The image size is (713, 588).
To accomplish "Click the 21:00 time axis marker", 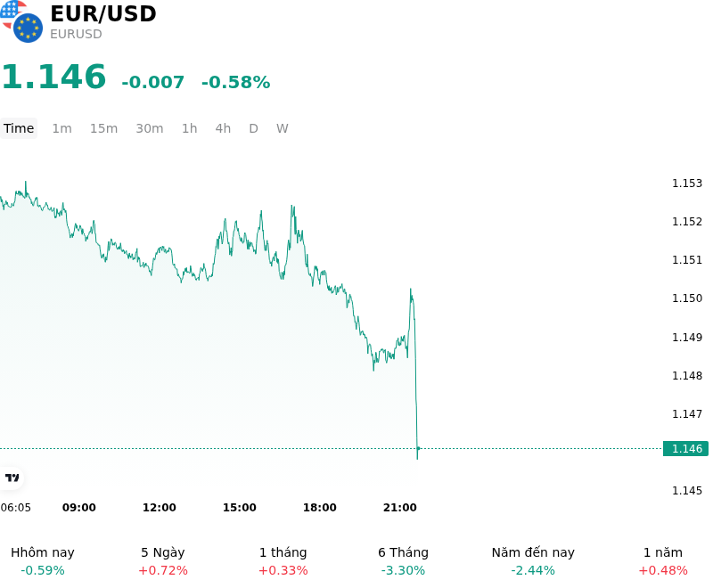I will 399,507.
